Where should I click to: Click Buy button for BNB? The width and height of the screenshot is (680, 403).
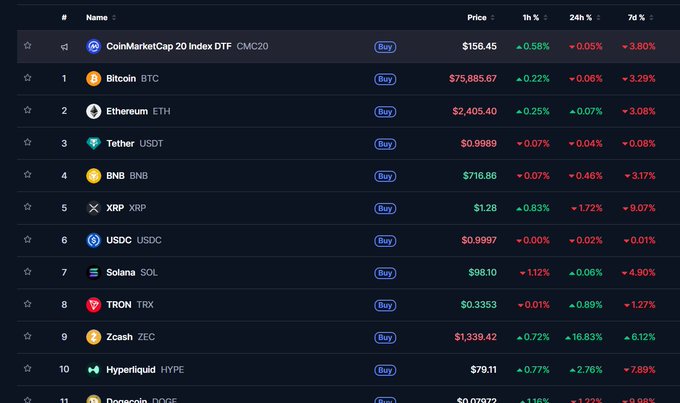coord(385,176)
